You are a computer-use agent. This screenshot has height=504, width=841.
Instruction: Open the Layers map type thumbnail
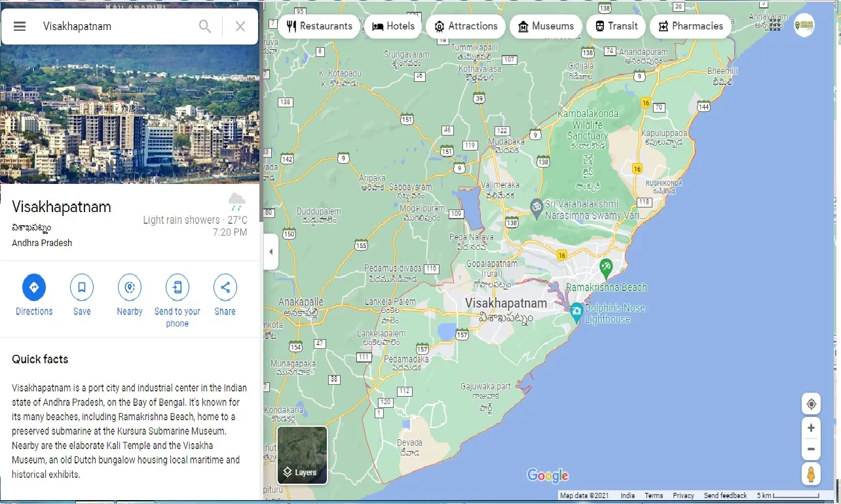[x=302, y=455]
